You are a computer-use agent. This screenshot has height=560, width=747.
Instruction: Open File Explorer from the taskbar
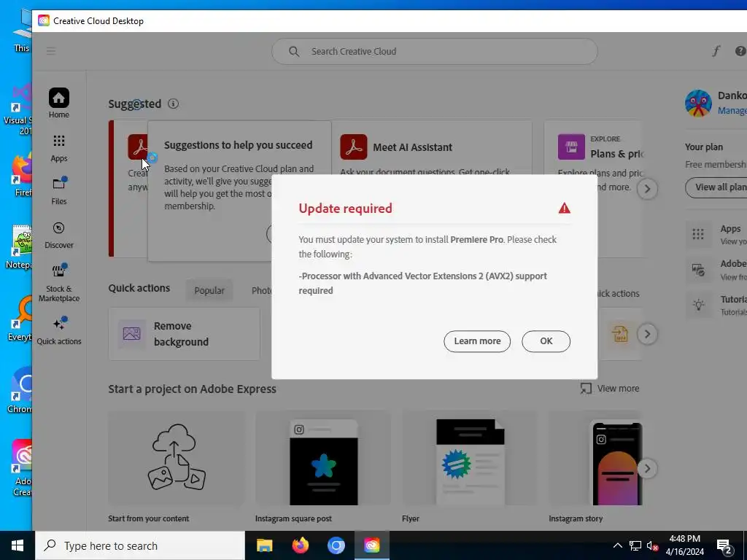[264, 545]
